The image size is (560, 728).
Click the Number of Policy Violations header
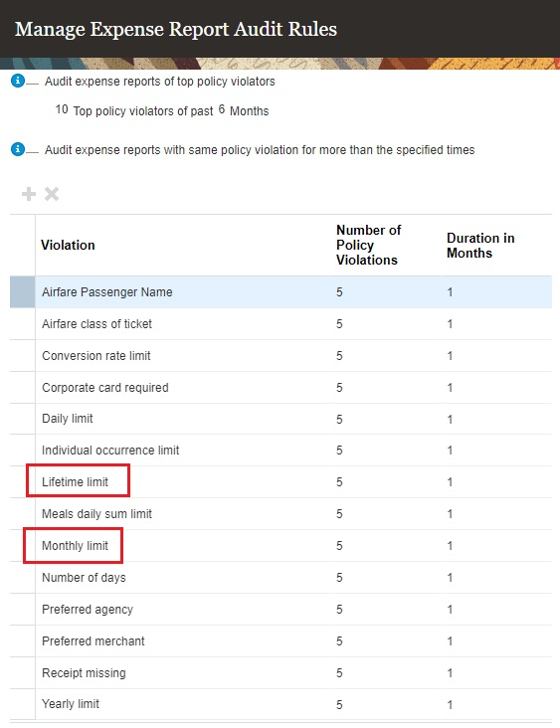[x=368, y=245]
